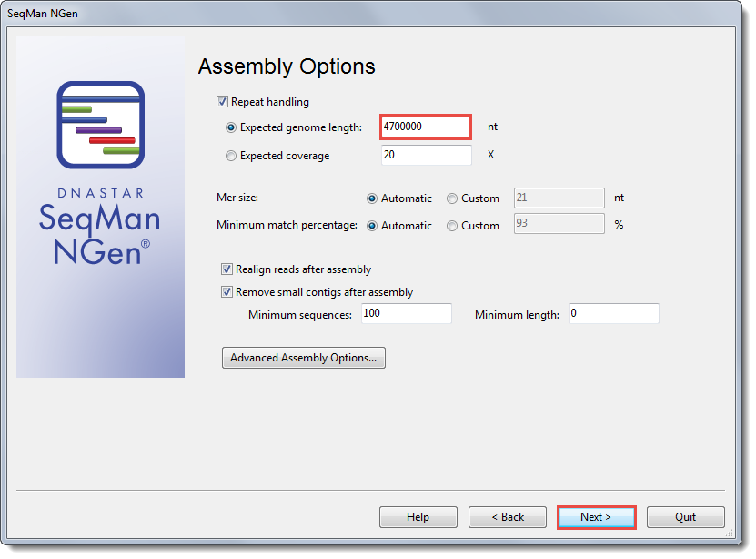Image resolution: width=756 pixels, height=559 pixels.
Task: Toggle Realign reads after assembly checkbox
Action: (x=227, y=269)
